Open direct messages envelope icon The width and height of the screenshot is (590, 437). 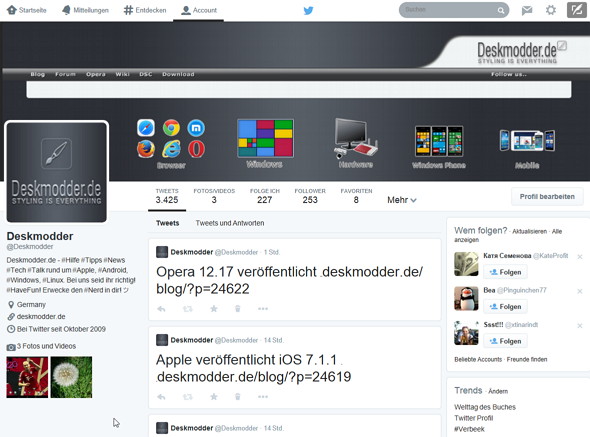click(527, 11)
